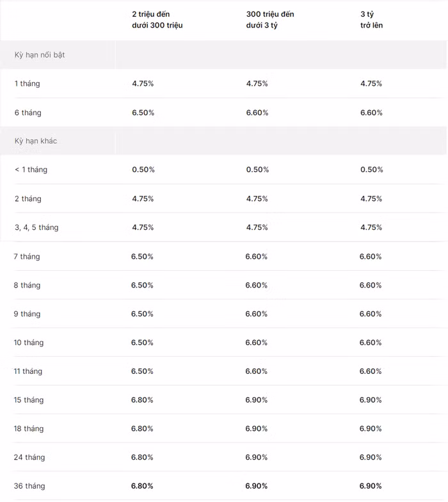Click the 6 tháng rate under 3 tỷ trở lên
Image resolution: width=448 pixels, height=502 pixels.
[x=371, y=113]
